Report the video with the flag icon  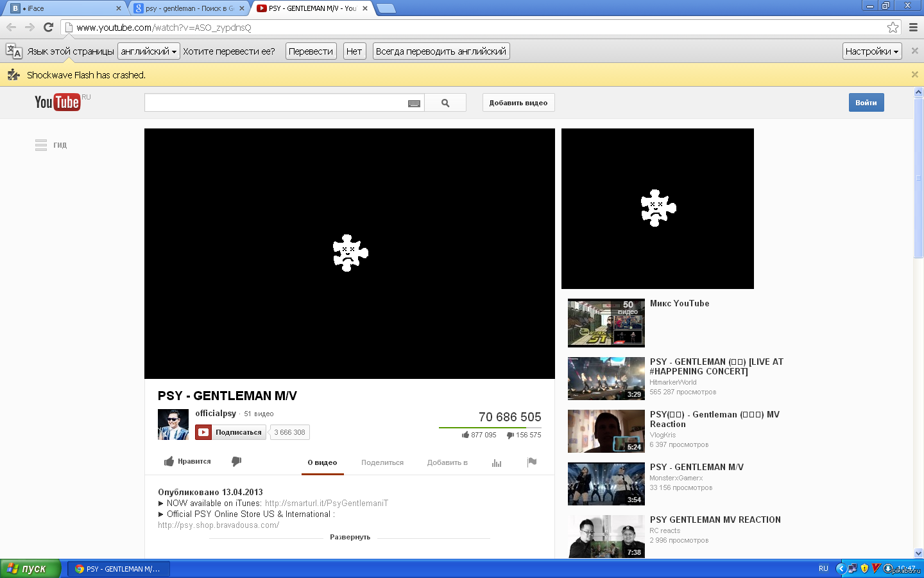coord(532,462)
